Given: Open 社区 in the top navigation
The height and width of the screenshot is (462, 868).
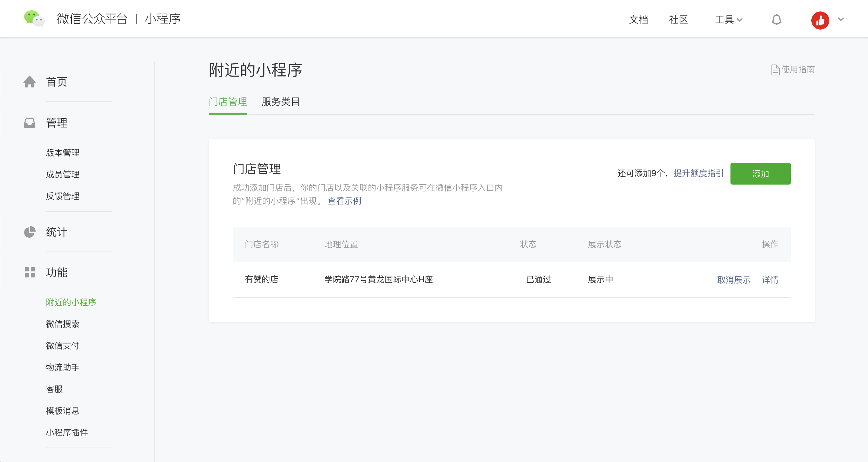Looking at the screenshot, I should 678,20.
